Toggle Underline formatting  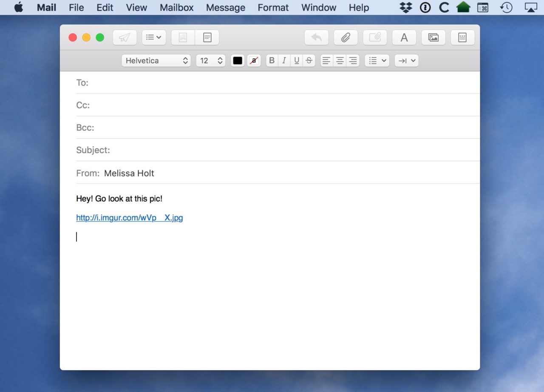[297, 61]
